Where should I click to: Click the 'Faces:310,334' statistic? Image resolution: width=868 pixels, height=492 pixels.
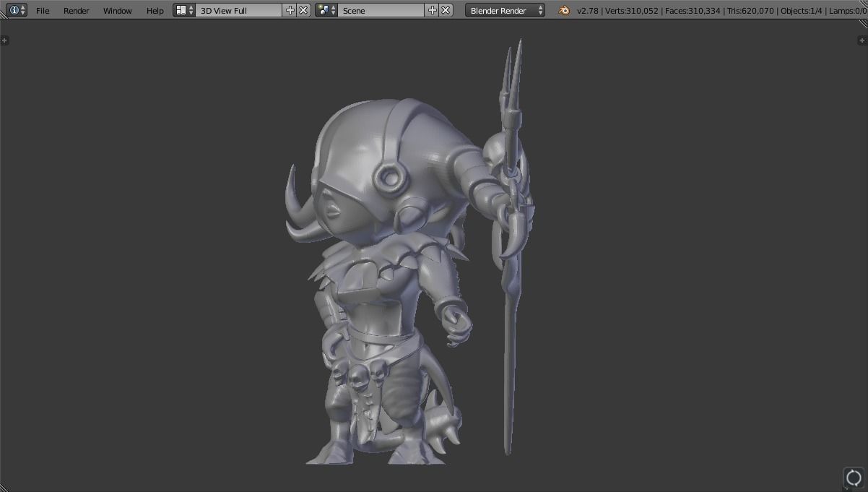pyautogui.click(x=692, y=11)
